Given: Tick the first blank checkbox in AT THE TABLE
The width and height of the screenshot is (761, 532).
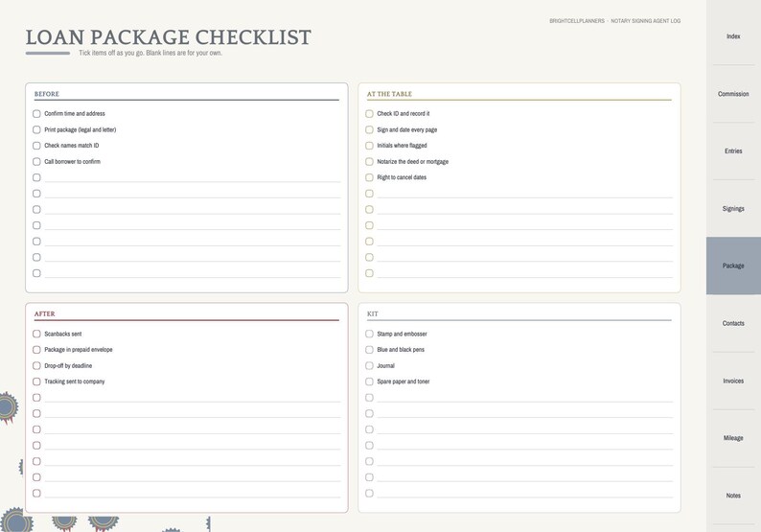Looking at the screenshot, I should coord(369,194).
